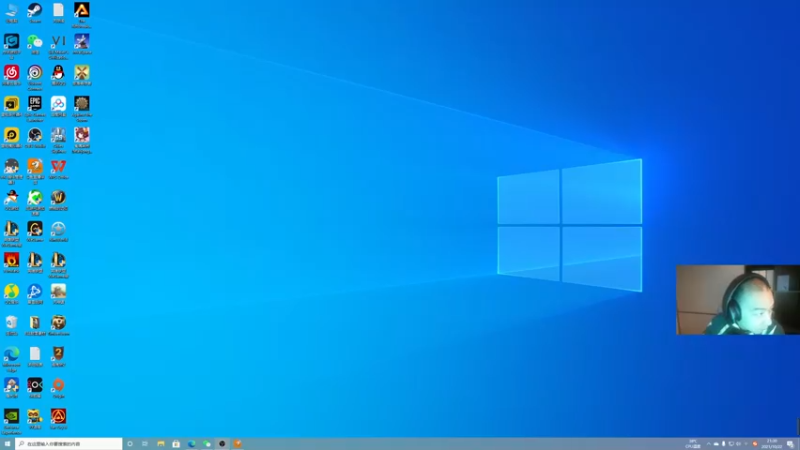This screenshot has width=800, height=450.
Task: Launch the QQ penguin desktop shortcut
Action: [58, 75]
